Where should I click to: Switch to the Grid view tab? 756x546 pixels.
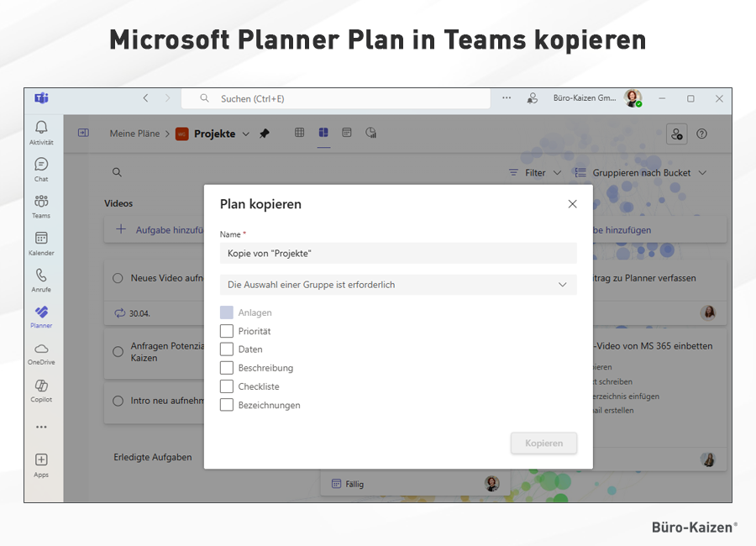point(299,132)
